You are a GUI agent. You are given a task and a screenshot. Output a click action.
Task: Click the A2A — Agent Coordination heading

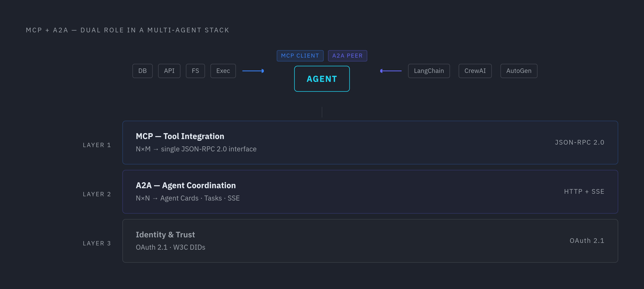(x=186, y=186)
